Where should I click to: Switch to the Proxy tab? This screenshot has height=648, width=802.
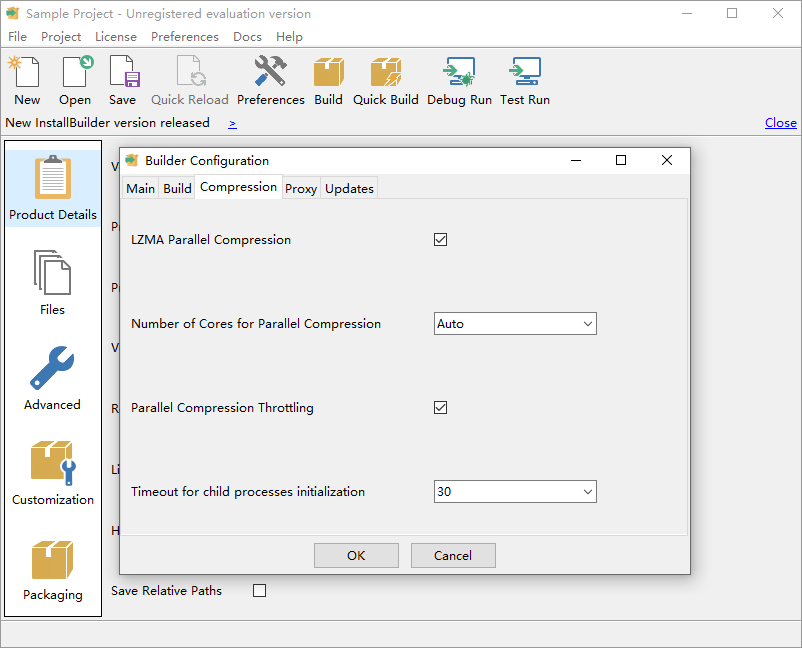[x=301, y=189]
